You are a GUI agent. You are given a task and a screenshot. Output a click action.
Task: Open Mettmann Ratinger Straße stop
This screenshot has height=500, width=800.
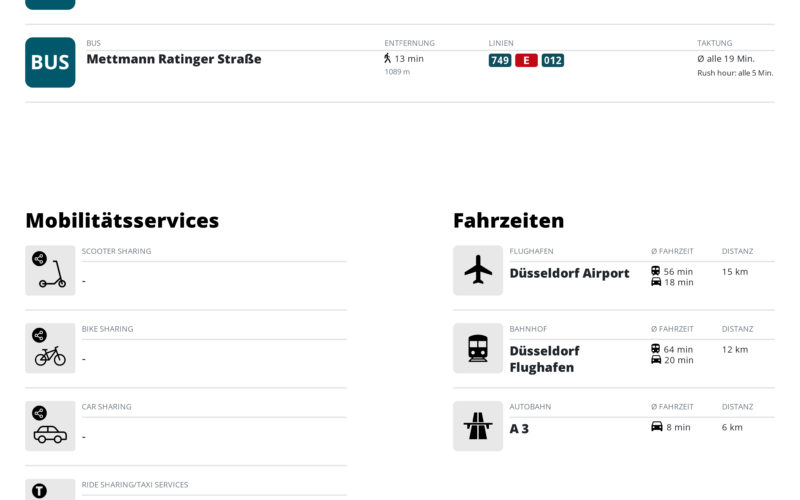[x=174, y=59]
